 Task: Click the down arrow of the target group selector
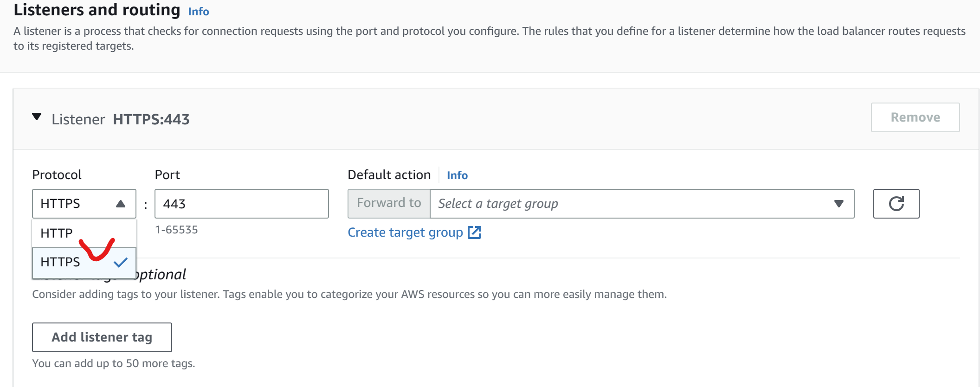pyautogui.click(x=838, y=204)
